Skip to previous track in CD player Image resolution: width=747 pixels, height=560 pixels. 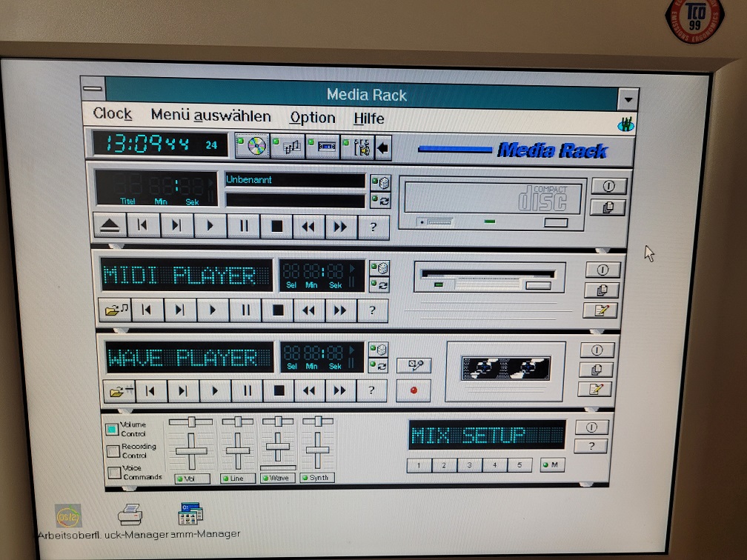pyautogui.click(x=144, y=225)
